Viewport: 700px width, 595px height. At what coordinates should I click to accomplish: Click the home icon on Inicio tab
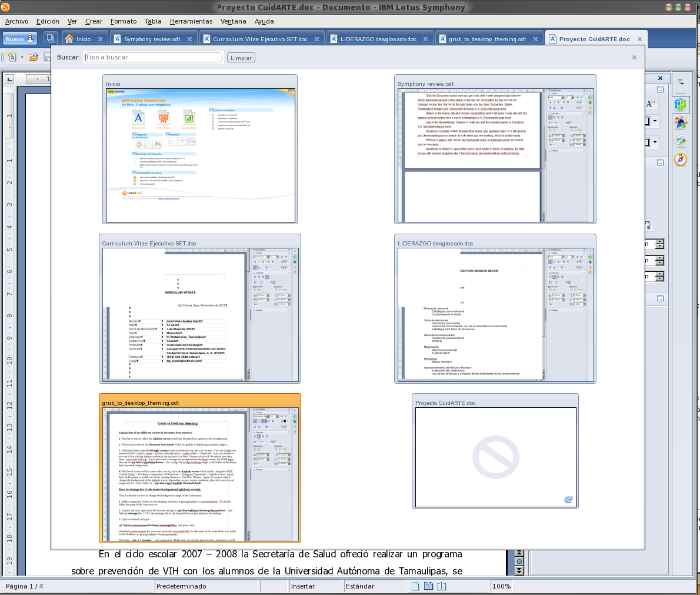click(69, 39)
